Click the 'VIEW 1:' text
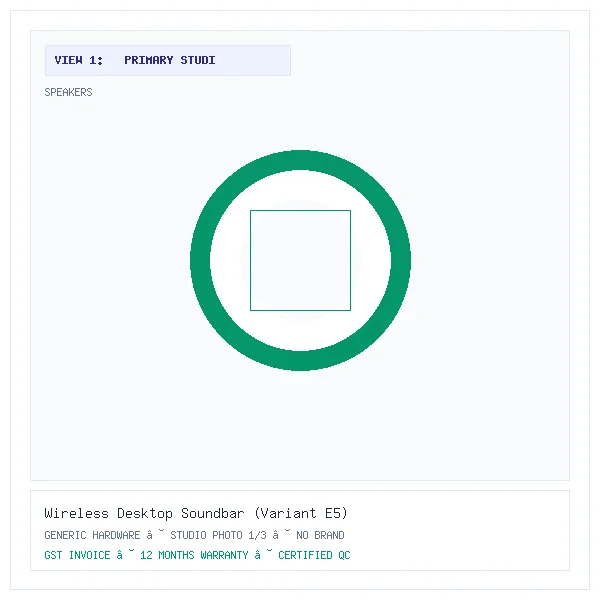Viewport: 600px width, 600px height. pos(79,60)
